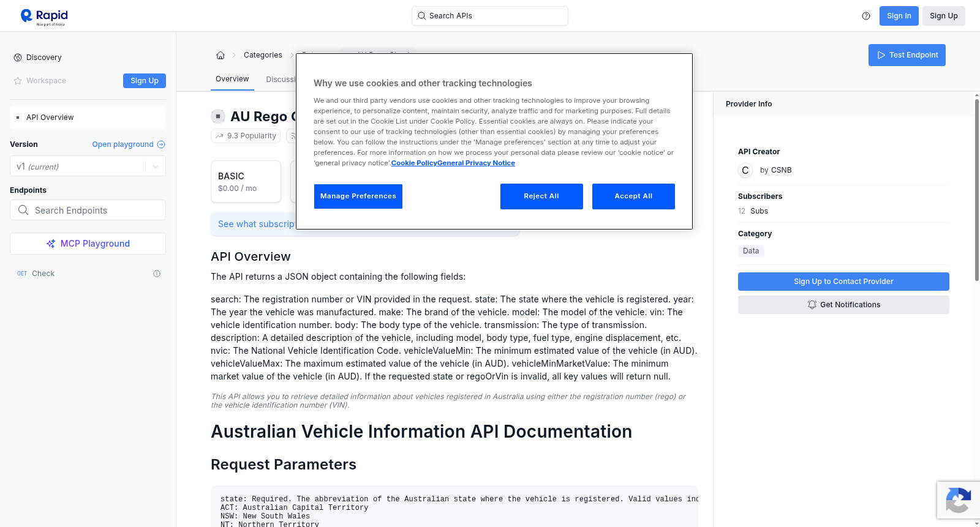
Task: Click the Open playground arrow icon
Action: (x=161, y=144)
